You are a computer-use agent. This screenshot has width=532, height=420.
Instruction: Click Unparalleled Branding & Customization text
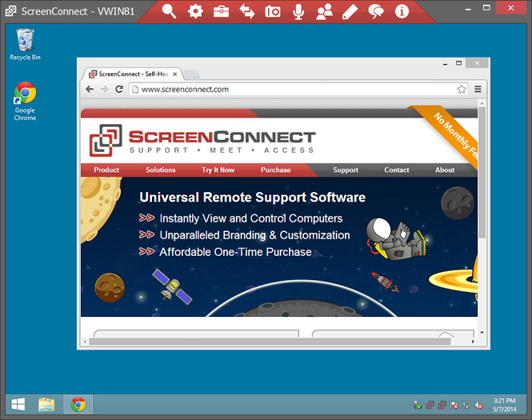click(x=254, y=235)
